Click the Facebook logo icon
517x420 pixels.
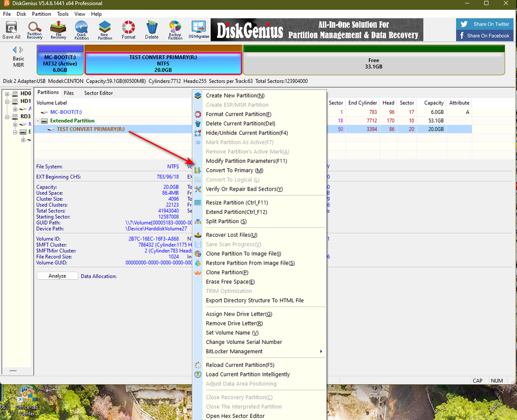(462, 36)
